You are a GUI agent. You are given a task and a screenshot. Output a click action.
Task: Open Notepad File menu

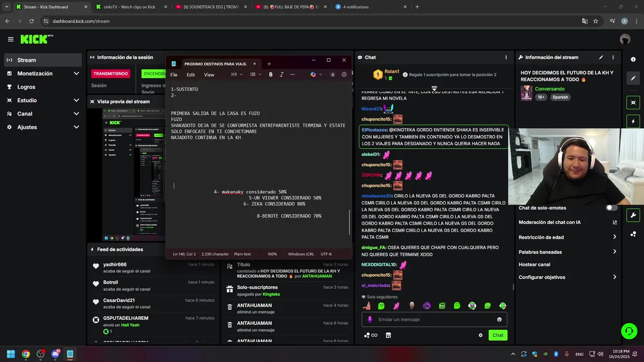[x=174, y=74]
